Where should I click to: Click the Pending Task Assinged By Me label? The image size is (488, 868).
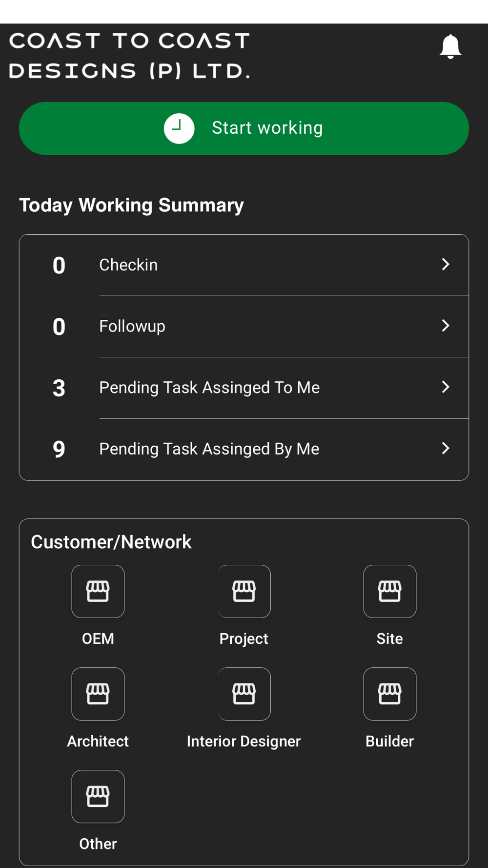[x=209, y=449]
